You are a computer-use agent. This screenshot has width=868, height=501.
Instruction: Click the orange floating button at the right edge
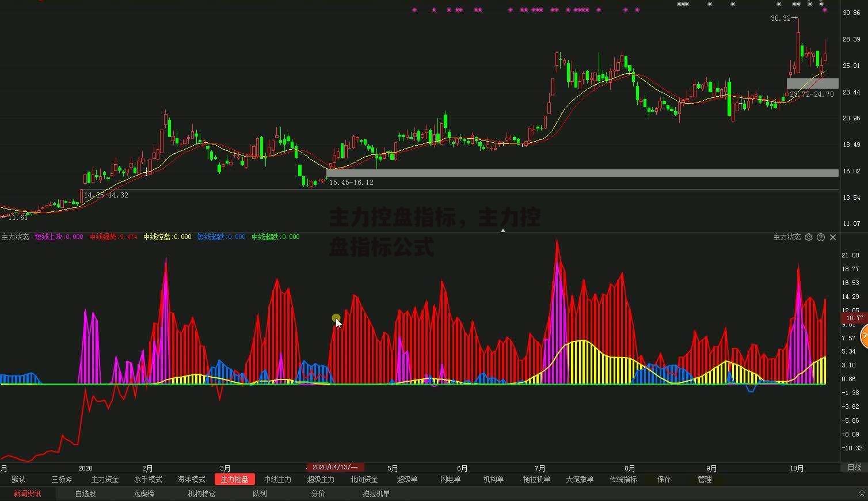click(864, 336)
